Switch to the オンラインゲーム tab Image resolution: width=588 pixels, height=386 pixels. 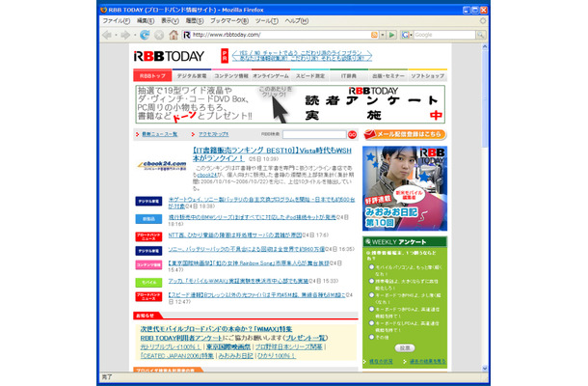pyautogui.click(x=271, y=75)
